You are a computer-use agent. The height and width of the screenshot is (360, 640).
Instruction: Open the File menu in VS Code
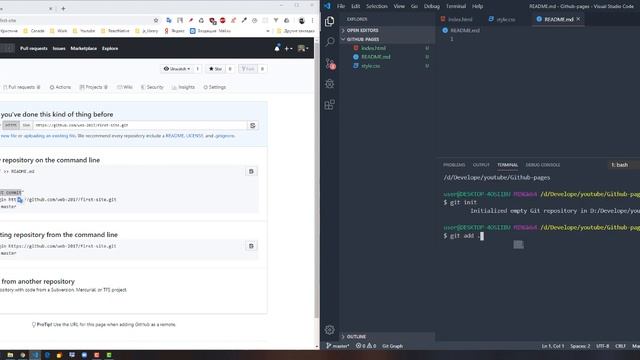[341, 6]
